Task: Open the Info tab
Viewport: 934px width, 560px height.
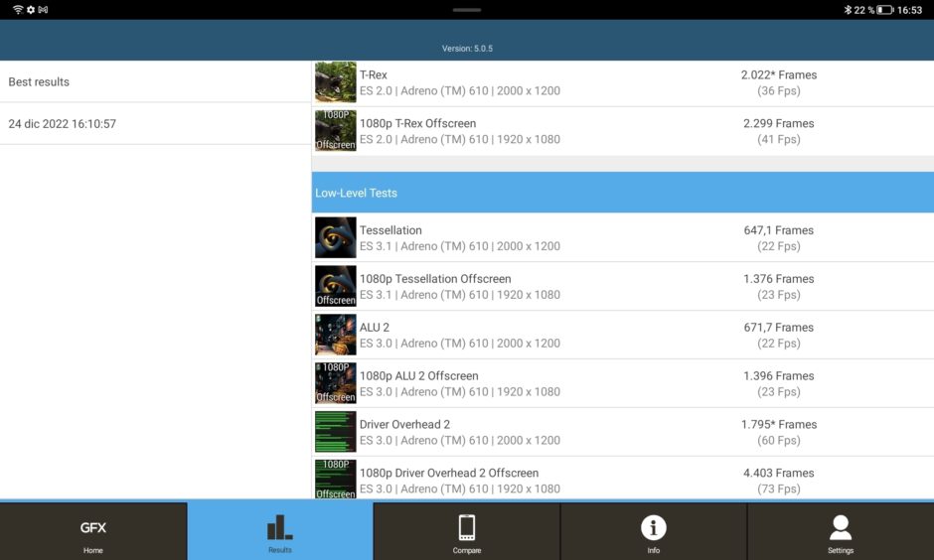Action: 654,531
